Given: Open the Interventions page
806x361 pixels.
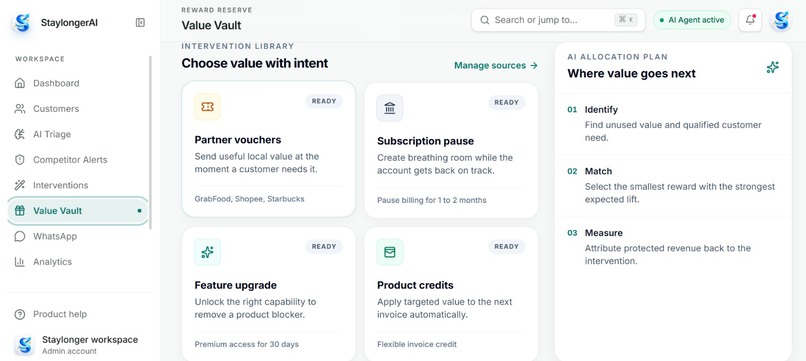Looking at the screenshot, I should (78, 185).
